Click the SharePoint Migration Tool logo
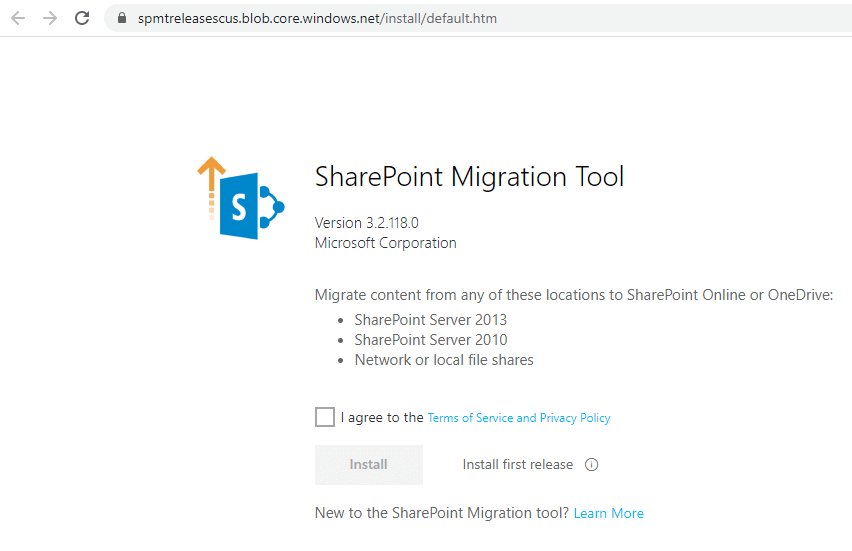 click(241, 198)
